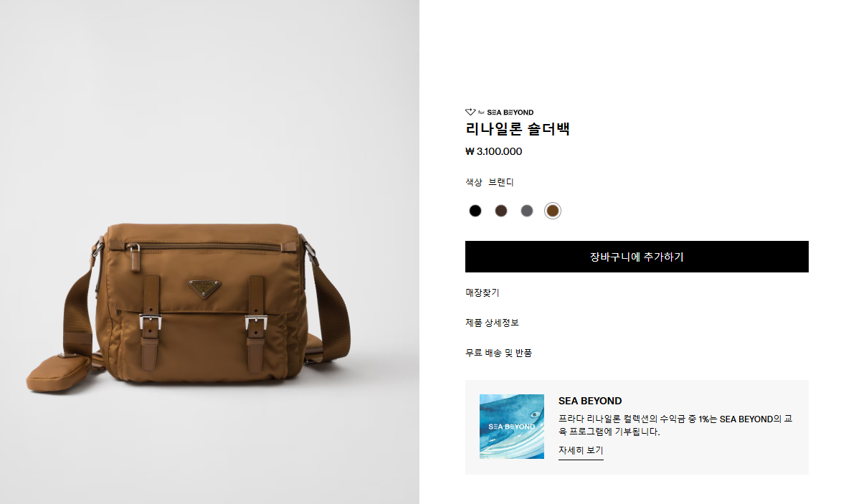Click the 장바구니에 추가하기 button
The width and height of the screenshot is (846, 504).
637,257
